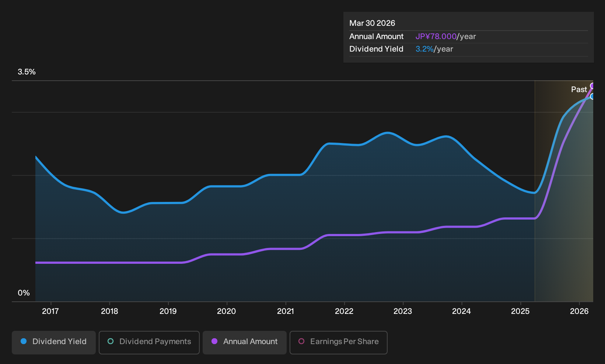Viewport: 605px width, 364px height.
Task: Click the blue Dividend Yield endpoint marker
Action: click(x=592, y=97)
